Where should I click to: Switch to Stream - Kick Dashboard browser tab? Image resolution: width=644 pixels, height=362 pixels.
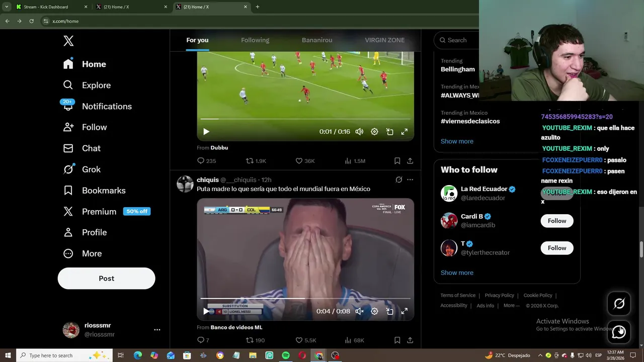tap(51, 7)
